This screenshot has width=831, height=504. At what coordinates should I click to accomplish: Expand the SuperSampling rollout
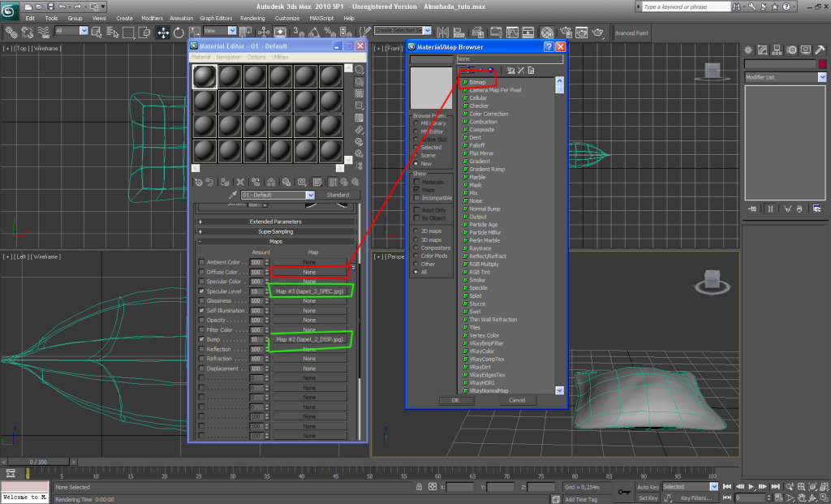click(276, 231)
